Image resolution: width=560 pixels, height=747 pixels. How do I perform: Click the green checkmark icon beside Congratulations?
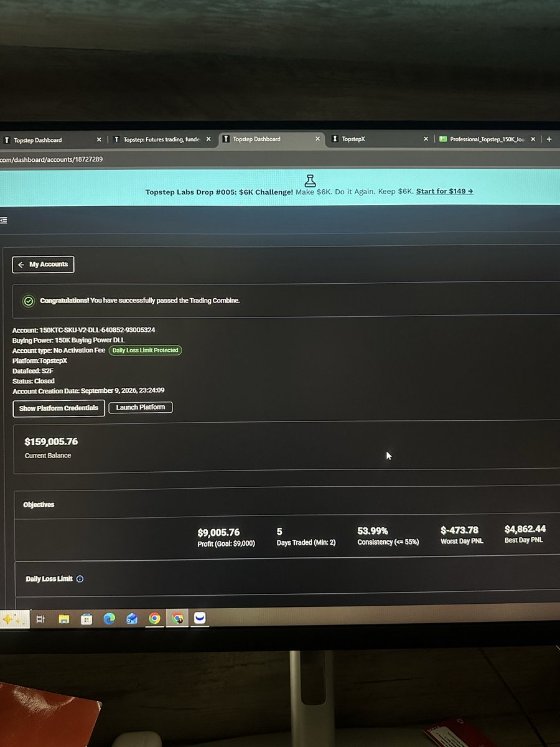coord(28,301)
